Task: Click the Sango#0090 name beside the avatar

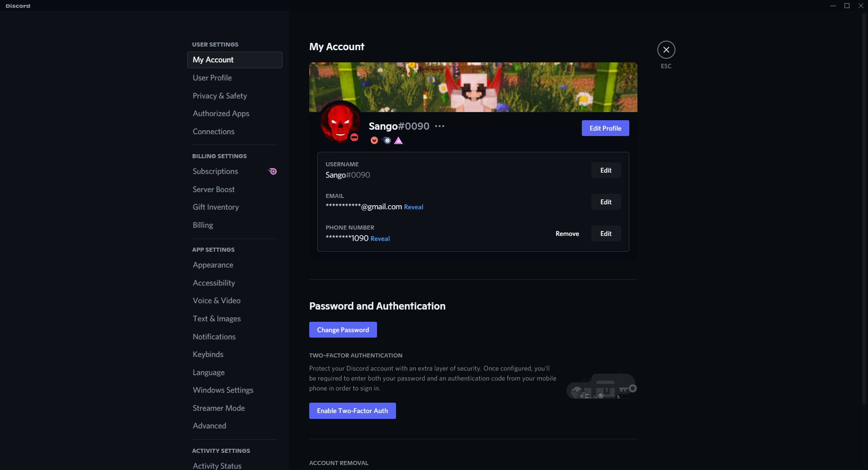Action: point(399,126)
